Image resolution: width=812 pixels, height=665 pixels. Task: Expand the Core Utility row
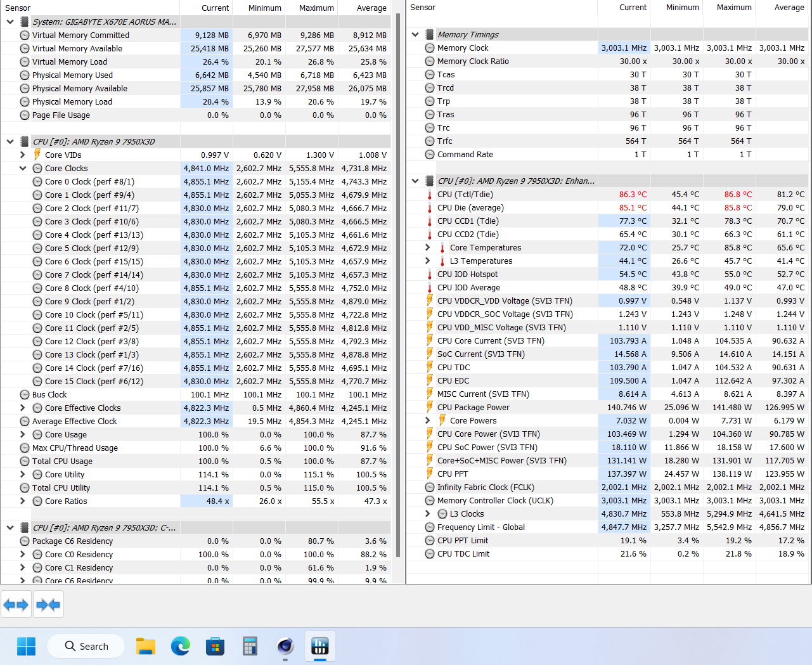pos(23,475)
